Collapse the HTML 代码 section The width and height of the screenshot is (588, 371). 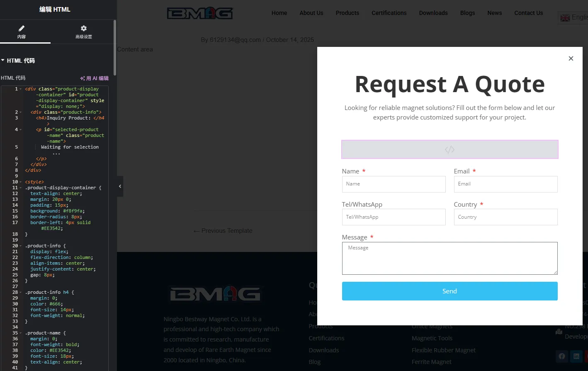[x=3, y=61]
